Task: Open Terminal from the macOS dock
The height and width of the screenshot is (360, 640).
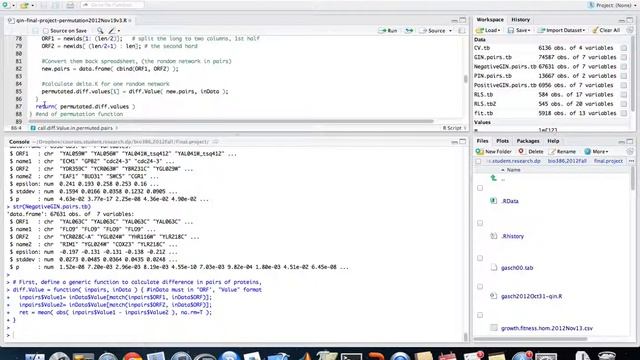Action: tap(351, 356)
